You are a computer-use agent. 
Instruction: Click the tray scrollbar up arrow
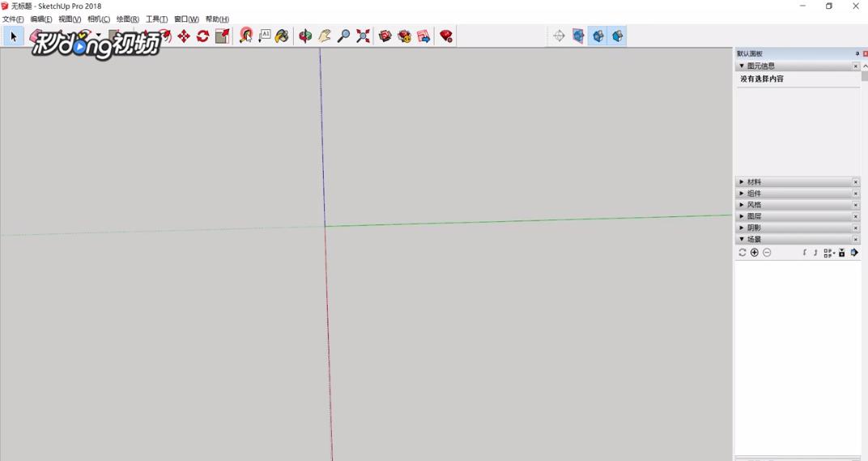pos(866,66)
